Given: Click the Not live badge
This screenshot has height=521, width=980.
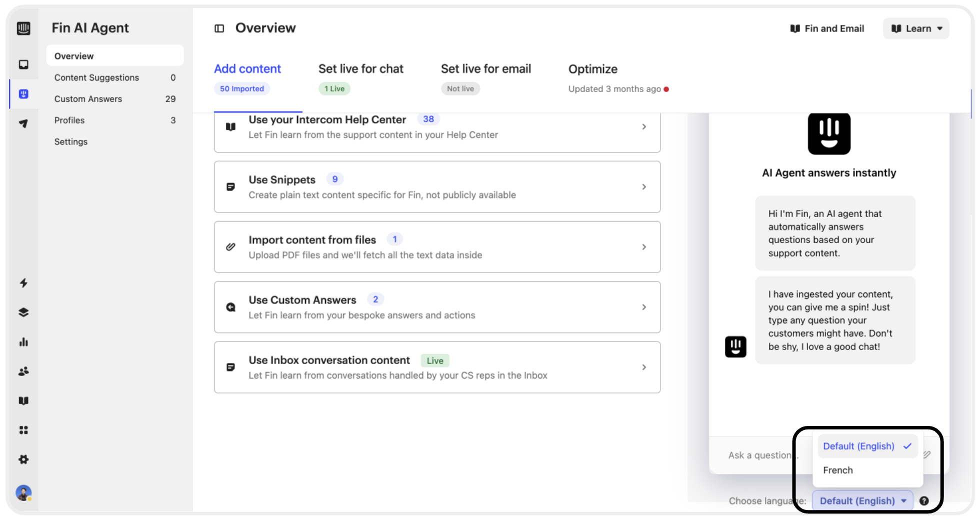Looking at the screenshot, I should click(x=460, y=89).
